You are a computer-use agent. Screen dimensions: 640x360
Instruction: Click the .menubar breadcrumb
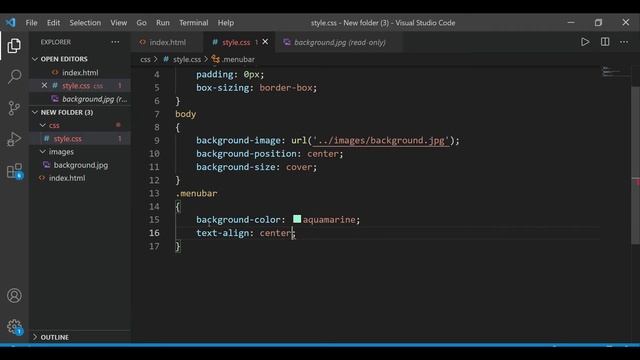[x=238, y=60]
